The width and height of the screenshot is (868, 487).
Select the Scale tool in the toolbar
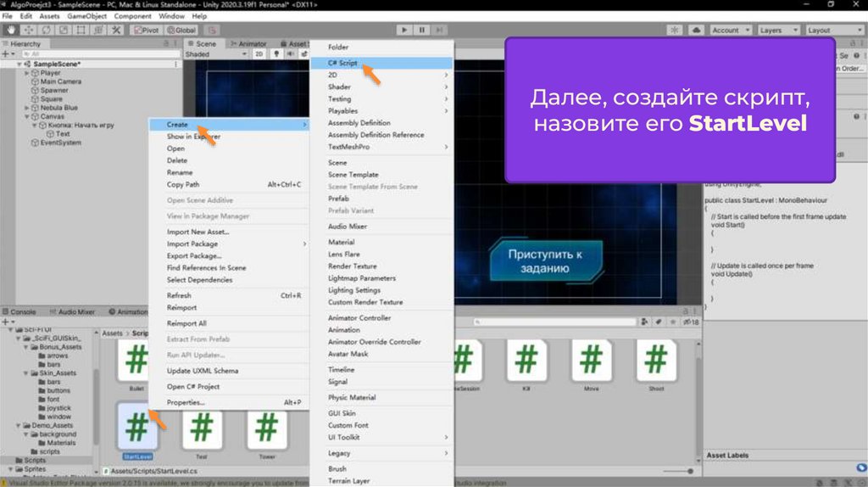(63, 30)
